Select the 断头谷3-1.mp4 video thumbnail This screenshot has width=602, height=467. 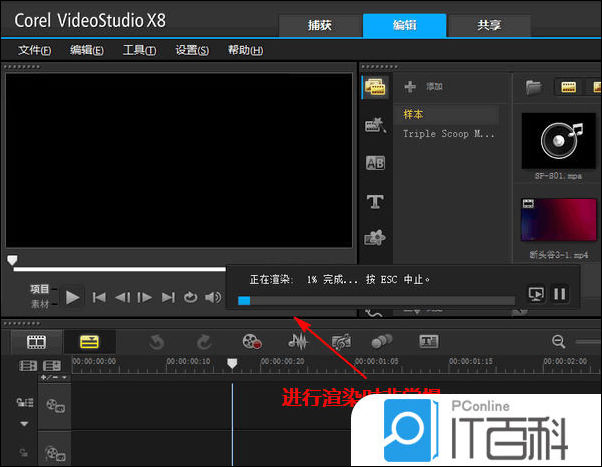tap(559, 220)
